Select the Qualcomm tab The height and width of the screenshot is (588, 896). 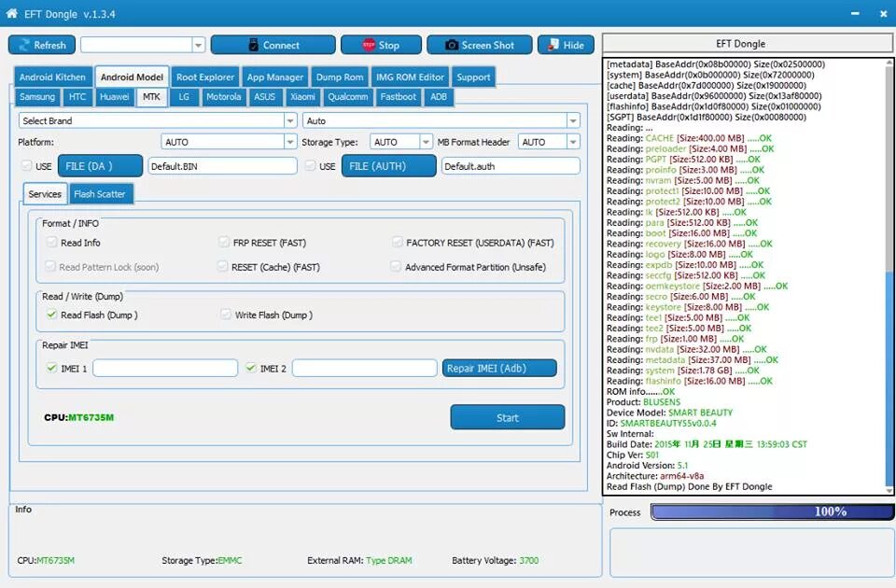(x=347, y=97)
